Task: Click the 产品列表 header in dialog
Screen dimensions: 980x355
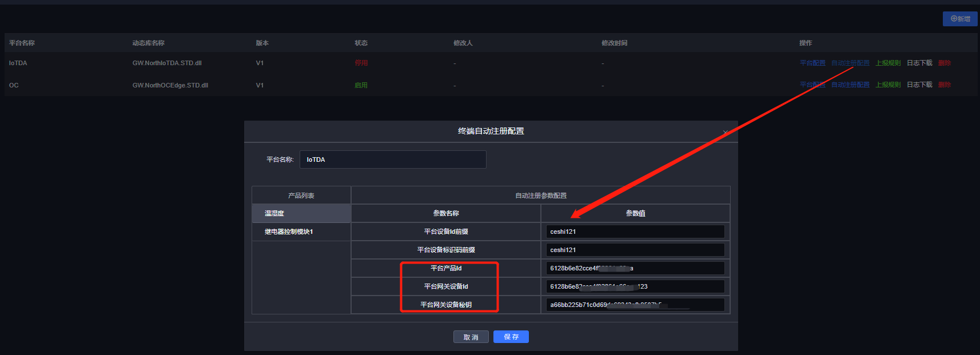Action: tap(301, 196)
